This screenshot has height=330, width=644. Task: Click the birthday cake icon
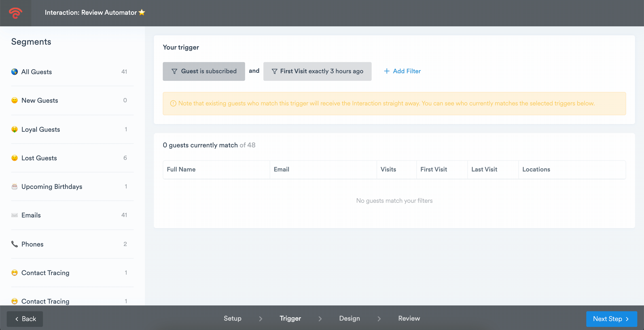(15, 186)
